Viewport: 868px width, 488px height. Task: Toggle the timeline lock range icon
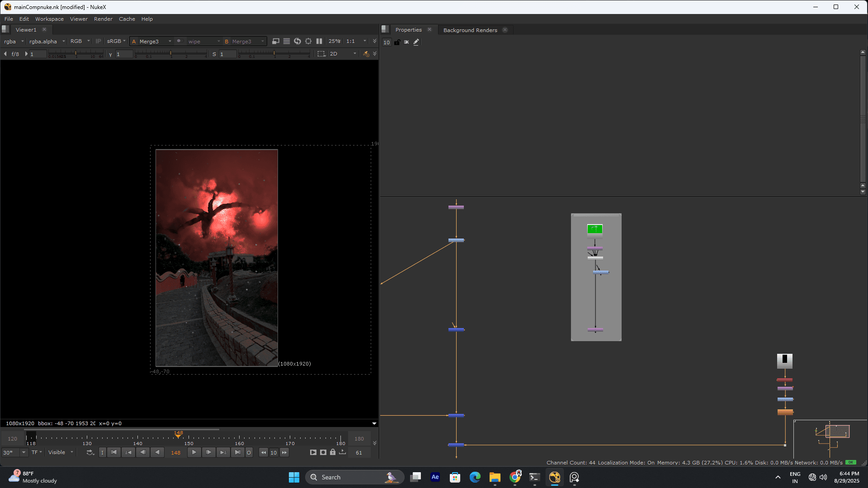[333, 452]
